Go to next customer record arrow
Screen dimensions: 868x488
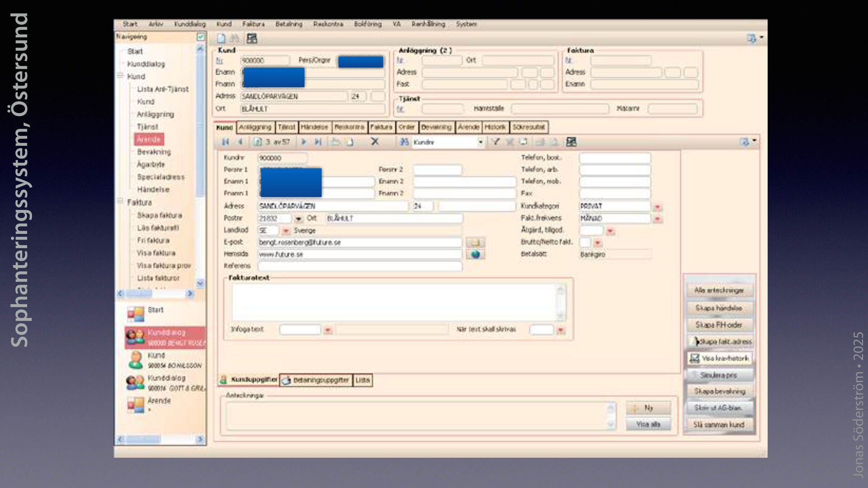304,142
